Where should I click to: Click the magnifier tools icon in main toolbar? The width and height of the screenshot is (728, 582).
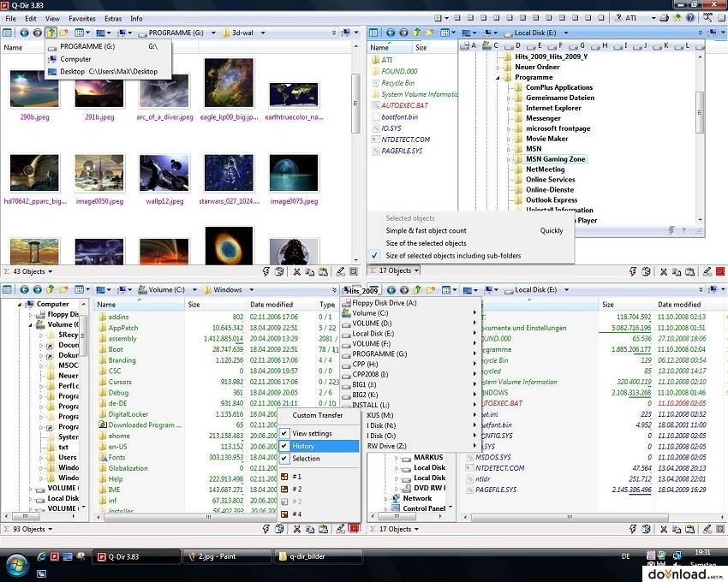[707, 18]
